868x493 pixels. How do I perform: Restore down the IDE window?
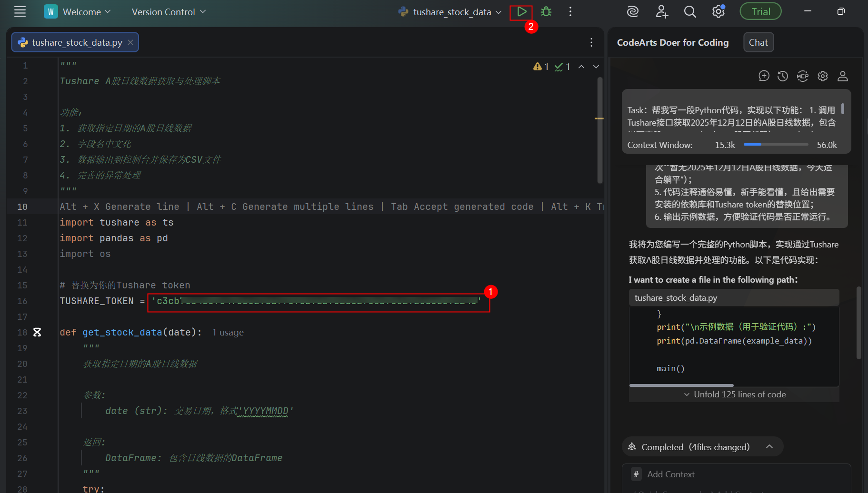click(841, 11)
